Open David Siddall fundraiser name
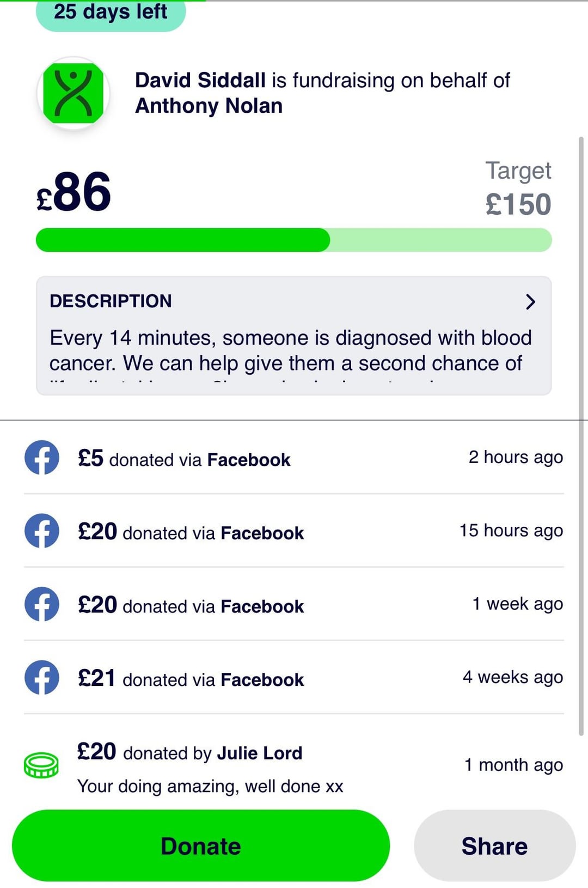 pyautogui.click(x=200, y=81)
